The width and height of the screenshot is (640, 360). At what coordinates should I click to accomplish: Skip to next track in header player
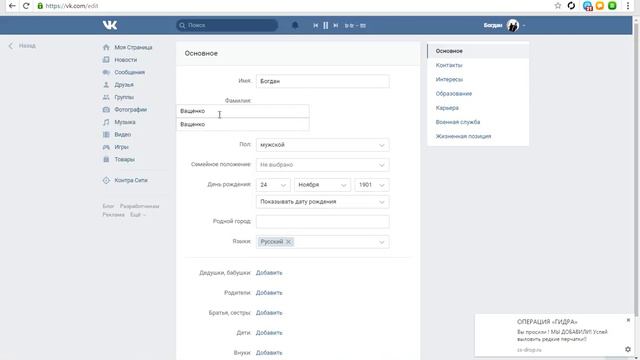click(x=336, y=25)
